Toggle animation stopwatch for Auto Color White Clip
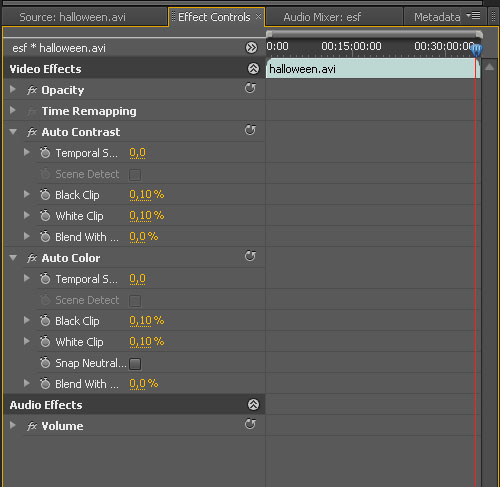This screenshot has width=500, height=487. 45,342
